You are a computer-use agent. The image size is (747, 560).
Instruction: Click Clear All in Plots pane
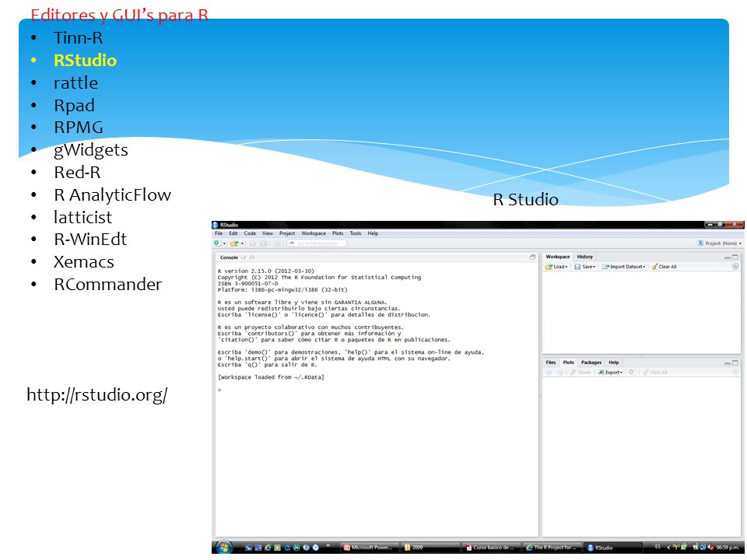[655, 373]
